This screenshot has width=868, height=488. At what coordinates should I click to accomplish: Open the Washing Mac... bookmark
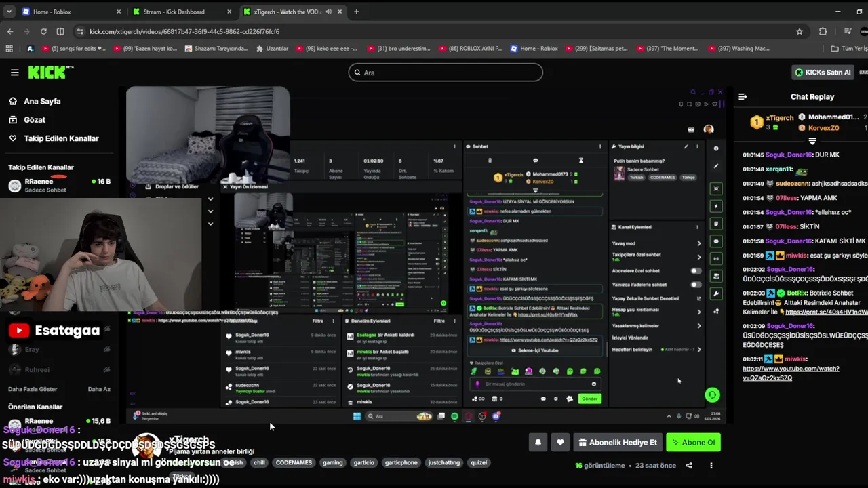click(x=739, y=49)
